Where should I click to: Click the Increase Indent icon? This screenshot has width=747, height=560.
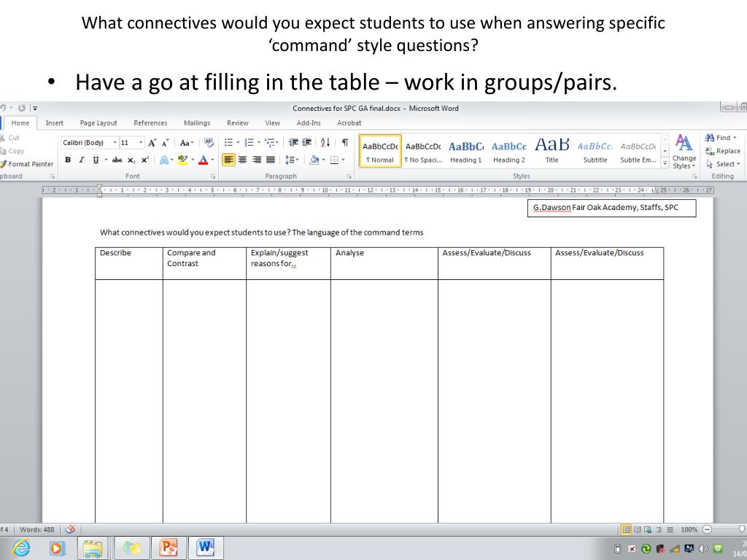click(x=306, y=143)
